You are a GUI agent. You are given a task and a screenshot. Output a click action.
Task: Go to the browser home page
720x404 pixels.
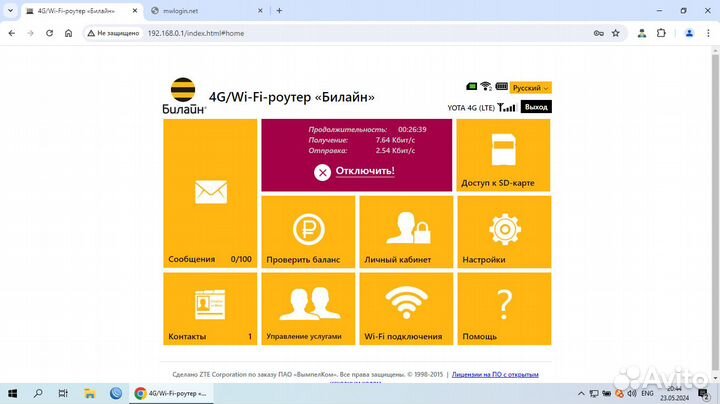click(68, 33)
